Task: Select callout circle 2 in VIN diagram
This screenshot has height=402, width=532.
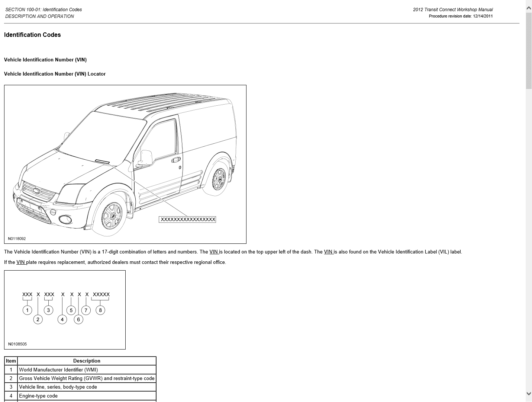Action: 38,319
